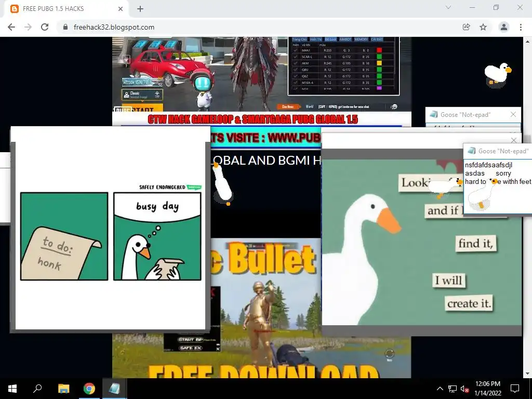
Task: Click the 'I will' text on the goose meme
Action: coord(448,281)
